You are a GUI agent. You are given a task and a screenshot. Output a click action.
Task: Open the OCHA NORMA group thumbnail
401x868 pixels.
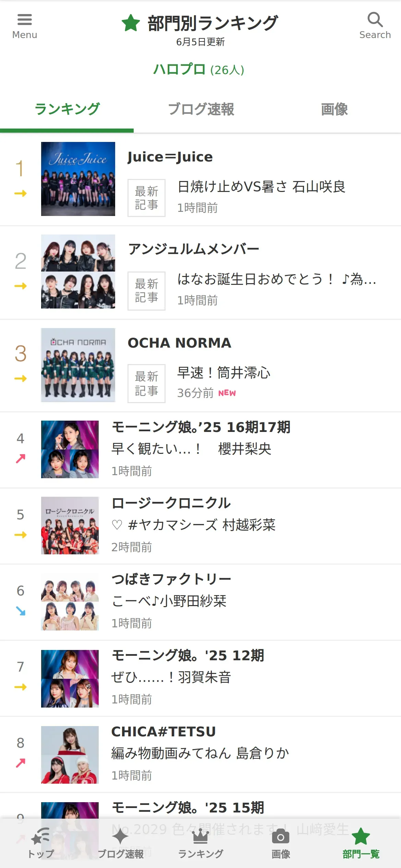[x=78, y=365]
